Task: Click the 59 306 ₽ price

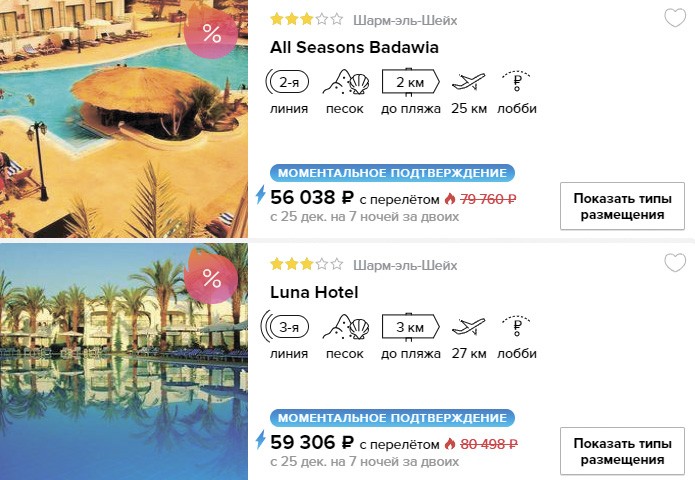Action: (x=312, y=442)
